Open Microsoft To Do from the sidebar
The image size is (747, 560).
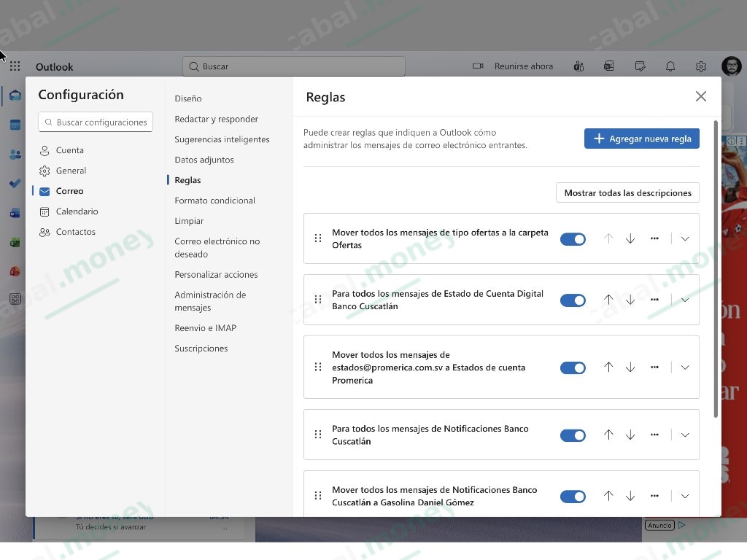point(15,184)
